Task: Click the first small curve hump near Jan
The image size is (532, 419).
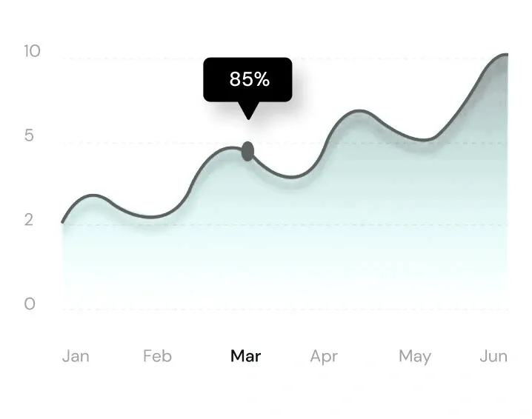Action: pyautogui.click(x=93, y=195)
